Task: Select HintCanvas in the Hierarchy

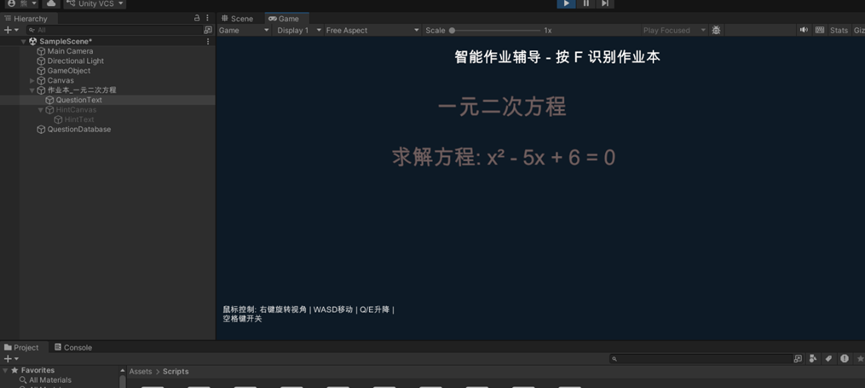Action: 76,110
